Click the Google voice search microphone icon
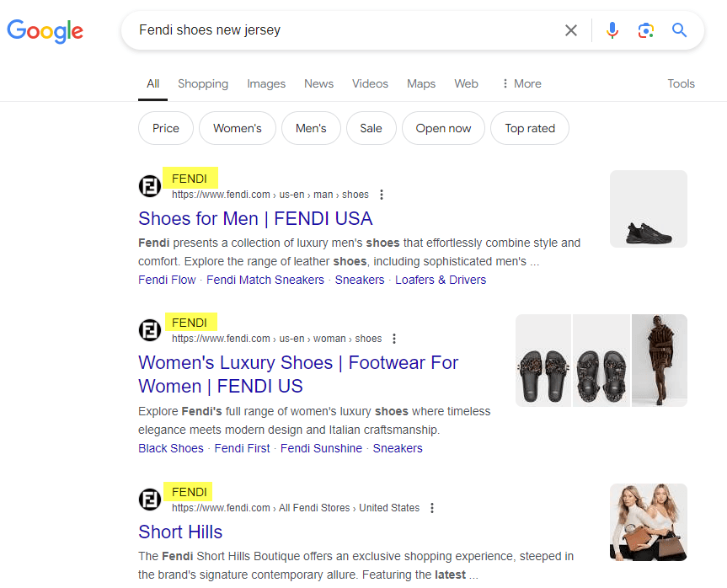The image size is (727, 588). (x=612, y=29)
